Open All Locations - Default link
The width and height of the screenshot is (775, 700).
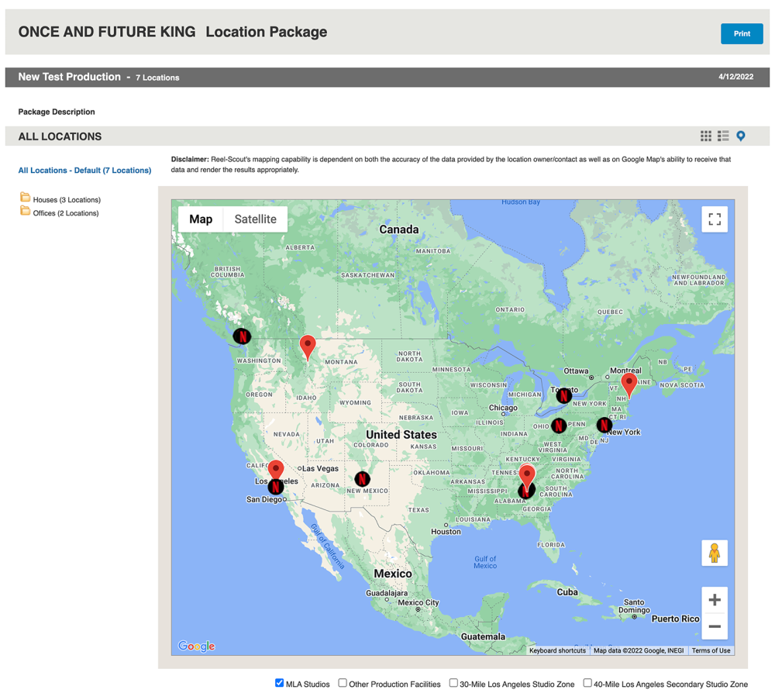point(84,170)
